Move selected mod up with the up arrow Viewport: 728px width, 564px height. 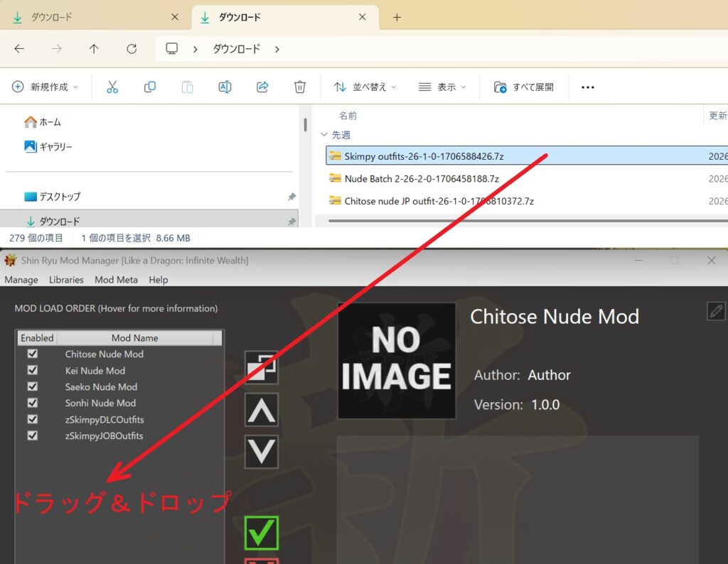point(261,410)
